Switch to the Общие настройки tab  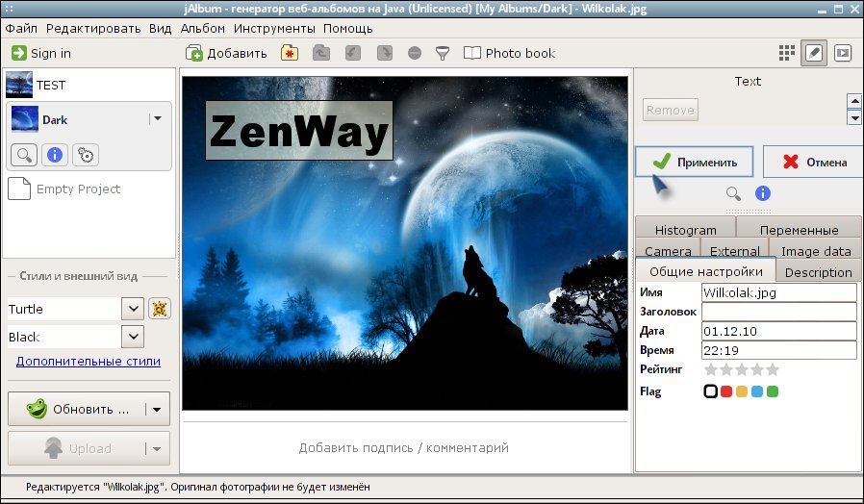click(x=706, y=270)
